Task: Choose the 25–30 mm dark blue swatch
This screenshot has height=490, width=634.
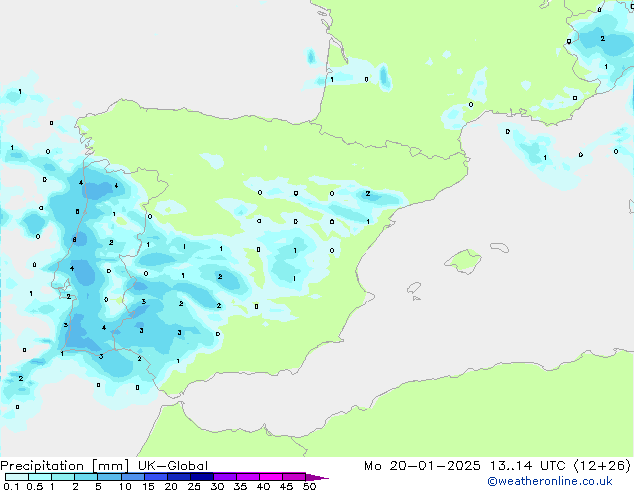Action: coord(201,477)
